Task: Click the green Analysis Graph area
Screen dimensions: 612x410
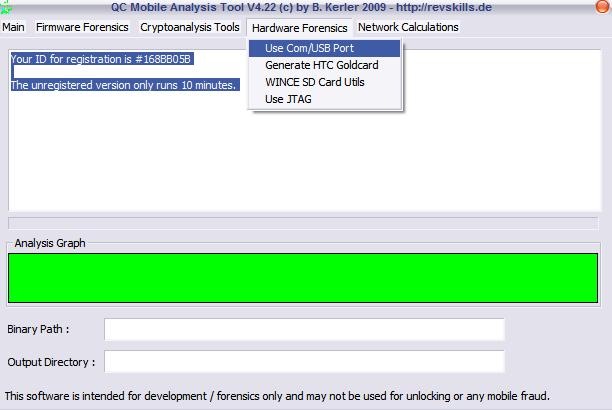Action: (303, 278)
